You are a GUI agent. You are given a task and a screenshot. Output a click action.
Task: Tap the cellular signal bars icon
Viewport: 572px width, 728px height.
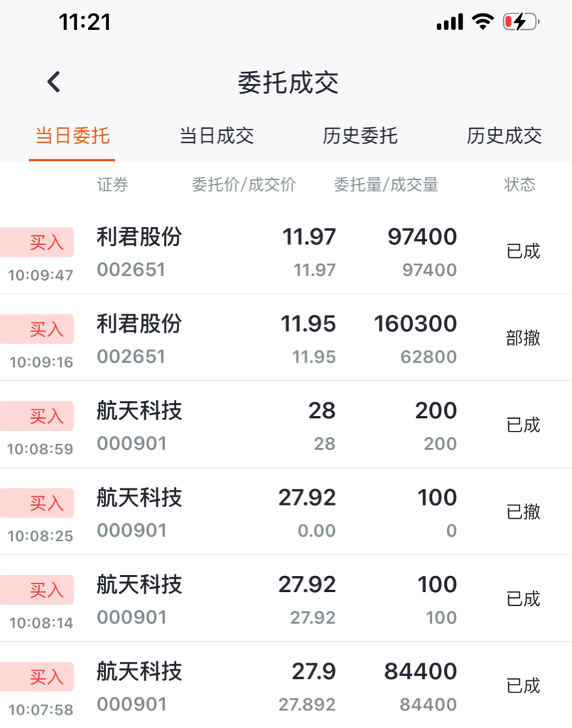pyautogui.click(x=450, y=23)
